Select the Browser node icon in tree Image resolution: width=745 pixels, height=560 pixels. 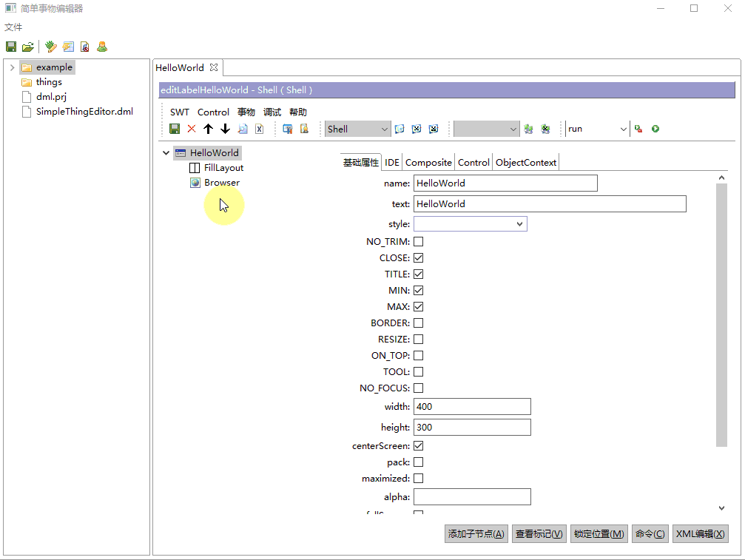(x=195, y=183)
